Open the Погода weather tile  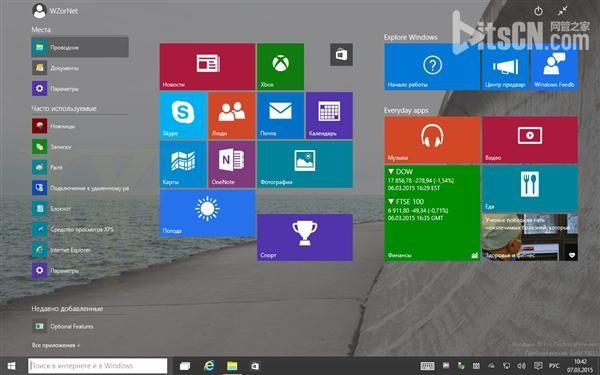tap(207, 213)
